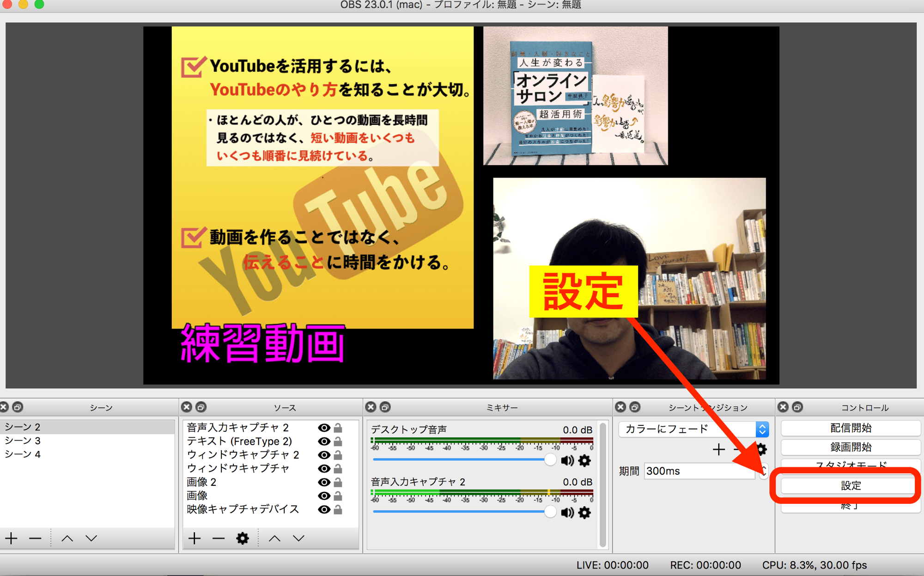Float the ミキサー dock panel
Image resolution: width=924 pixels, height=576 pixels.
click(385, 407)
